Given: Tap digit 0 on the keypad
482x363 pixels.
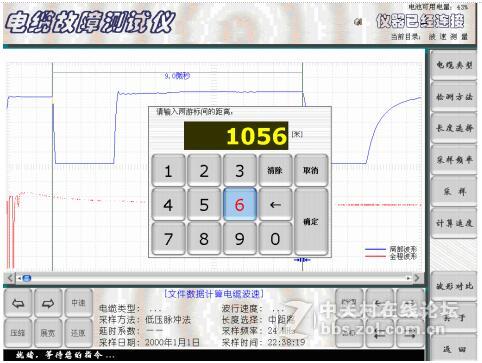Looking at the screenshot, I should (x=275, y=239).
